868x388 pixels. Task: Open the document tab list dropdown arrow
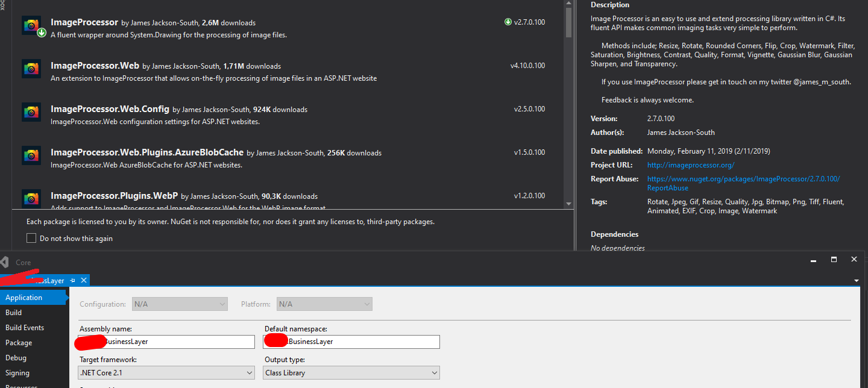[857, 281]
